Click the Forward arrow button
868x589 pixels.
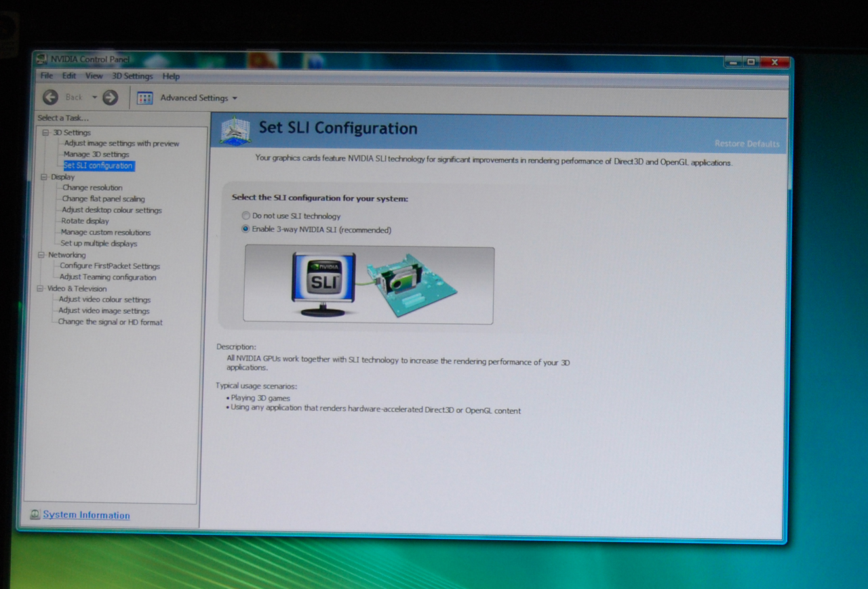110,98
